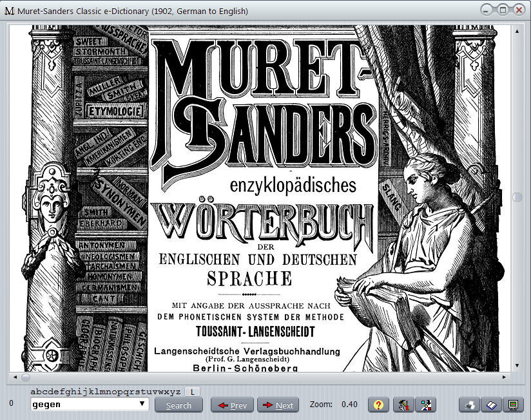
Task: Click the horizontal scrollbar thumb
Action: click(26, 377)
